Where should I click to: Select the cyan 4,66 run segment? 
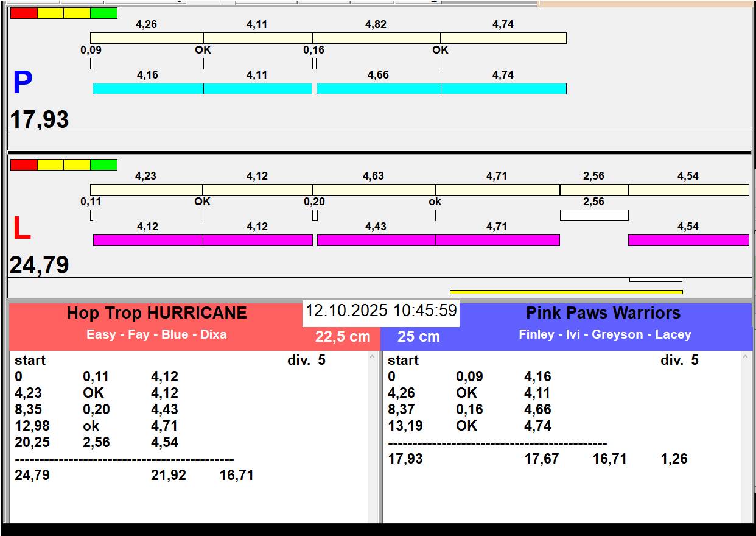coord(378,89)
